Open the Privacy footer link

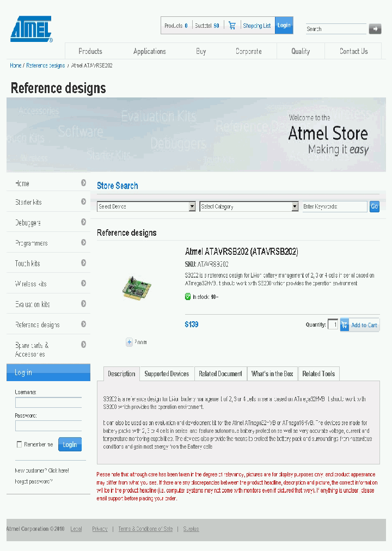tap(100, 529)
